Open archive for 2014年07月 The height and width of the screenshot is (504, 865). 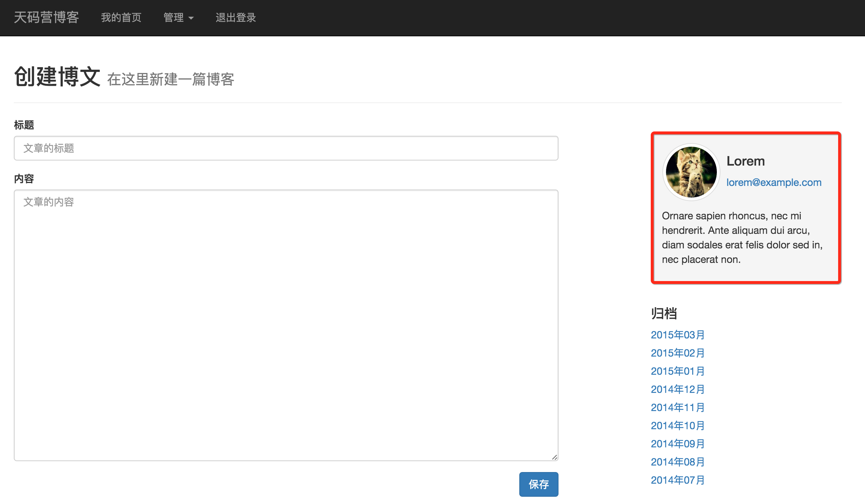pyautogui.click(x=677, y=480)
